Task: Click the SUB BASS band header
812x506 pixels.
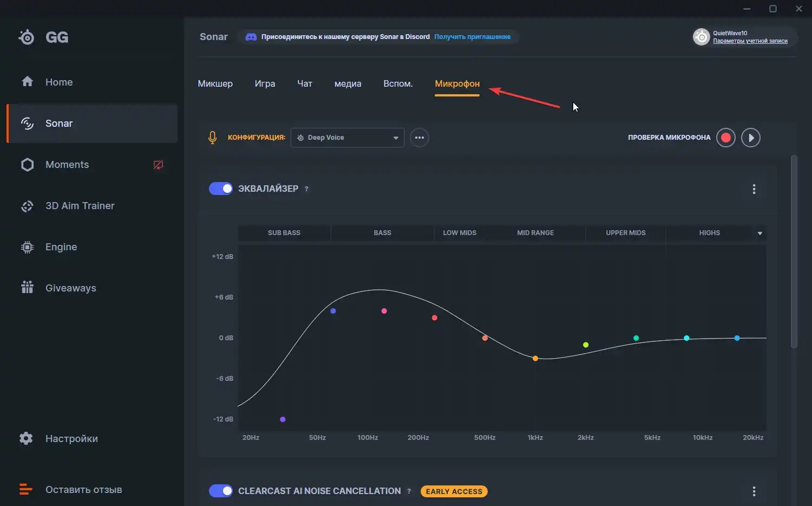Action: (x=284, y=233)
